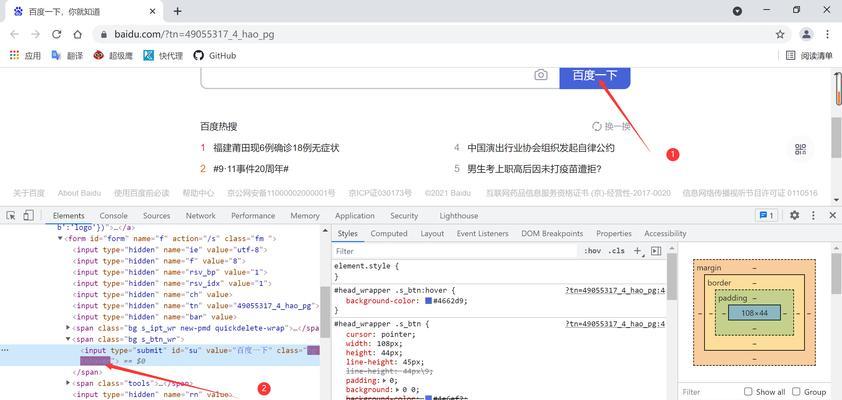
Task: Open the Layout tab in styles pane
Action: 432,234
